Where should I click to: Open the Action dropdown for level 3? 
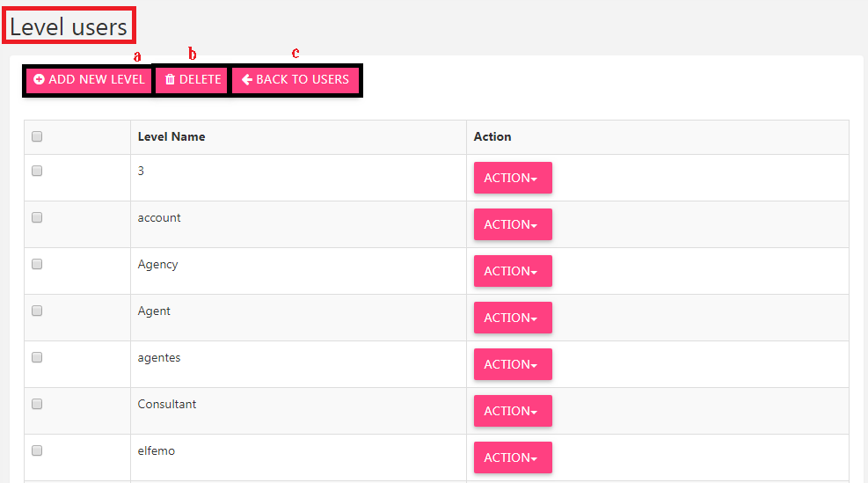click(x=513, y=178)
